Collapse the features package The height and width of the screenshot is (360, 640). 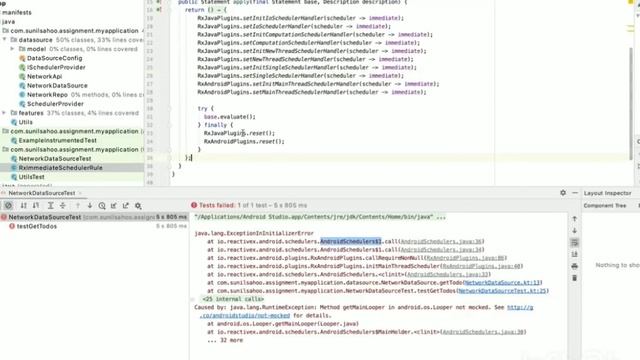(4, 113)
